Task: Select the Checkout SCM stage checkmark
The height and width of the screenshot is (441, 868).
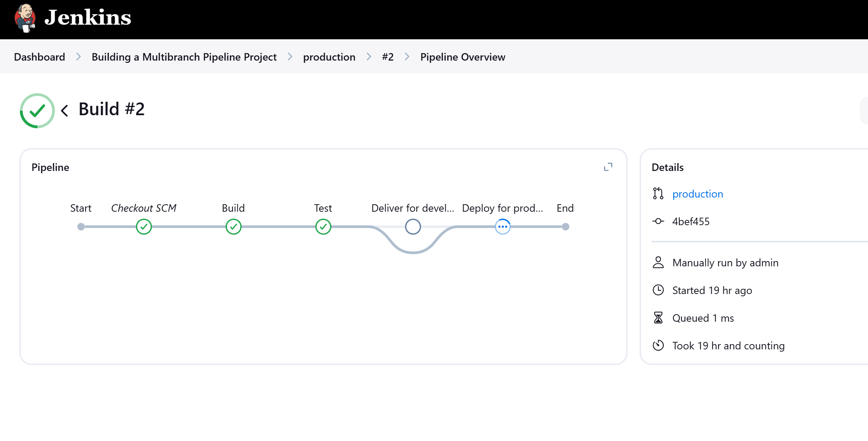Action: [144, 227]
